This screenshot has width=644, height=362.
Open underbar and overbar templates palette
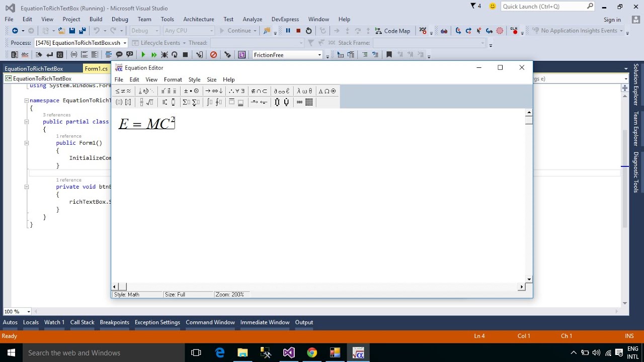coord(236,102)
